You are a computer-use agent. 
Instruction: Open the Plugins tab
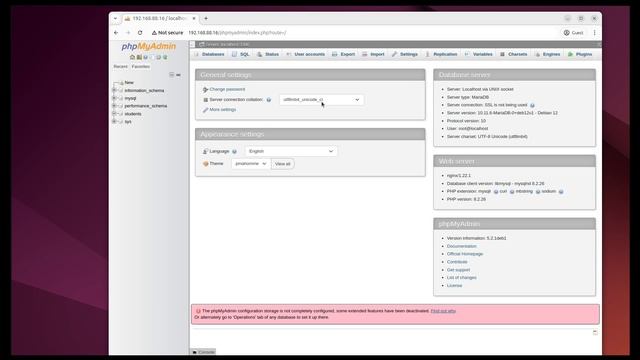580,54
